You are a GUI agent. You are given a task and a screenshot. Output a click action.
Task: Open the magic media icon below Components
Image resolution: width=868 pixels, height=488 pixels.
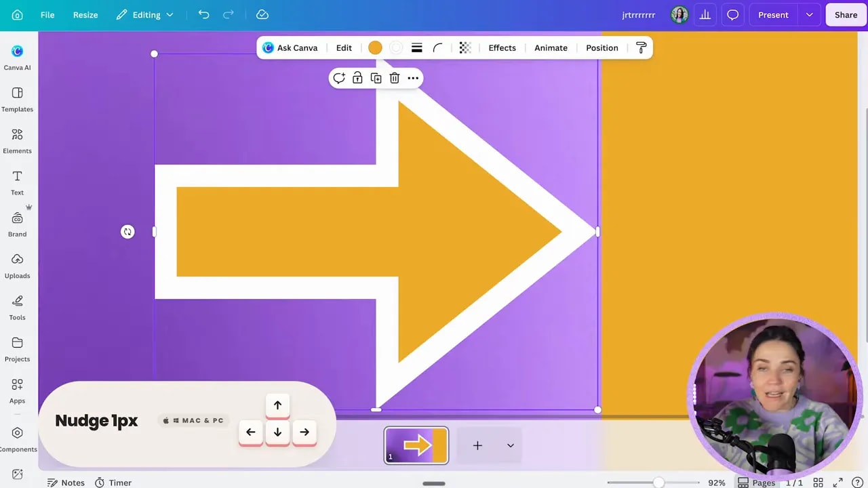18,474
